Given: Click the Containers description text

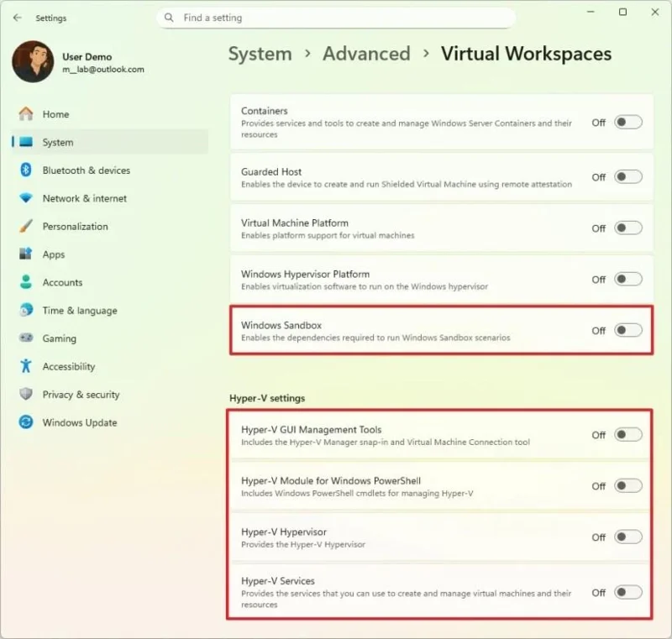Looking at the screenshot, I should pyautogui.click(x=407, y=128).
